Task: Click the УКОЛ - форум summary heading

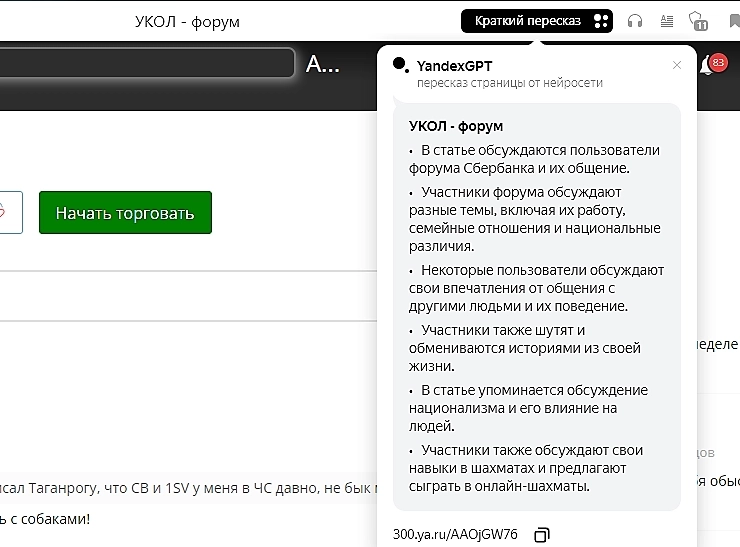Action: pos(456,126)
